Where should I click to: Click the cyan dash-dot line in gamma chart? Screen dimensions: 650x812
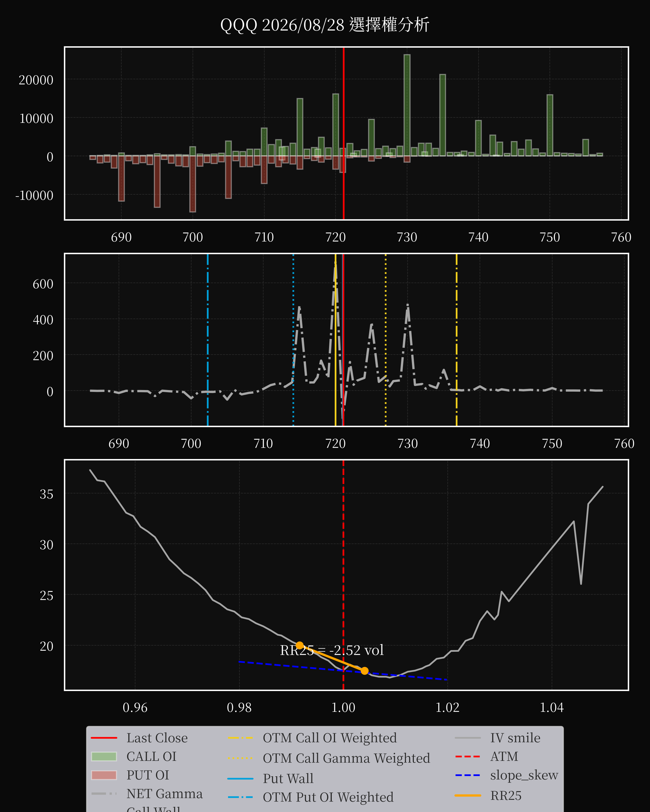[208, 340]
